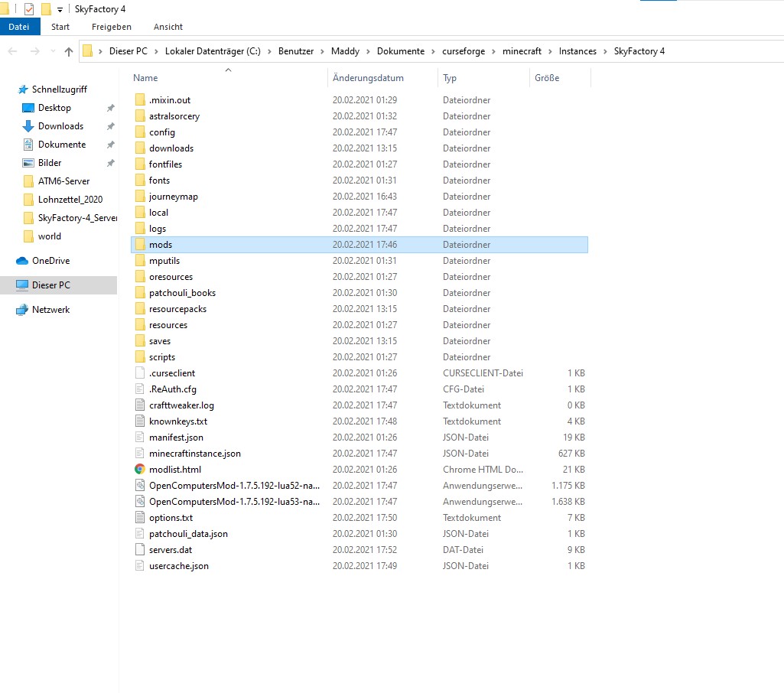Open the quick access toolbar dropdown
This screenshot has width=784, height=693.
coord(60,9)
